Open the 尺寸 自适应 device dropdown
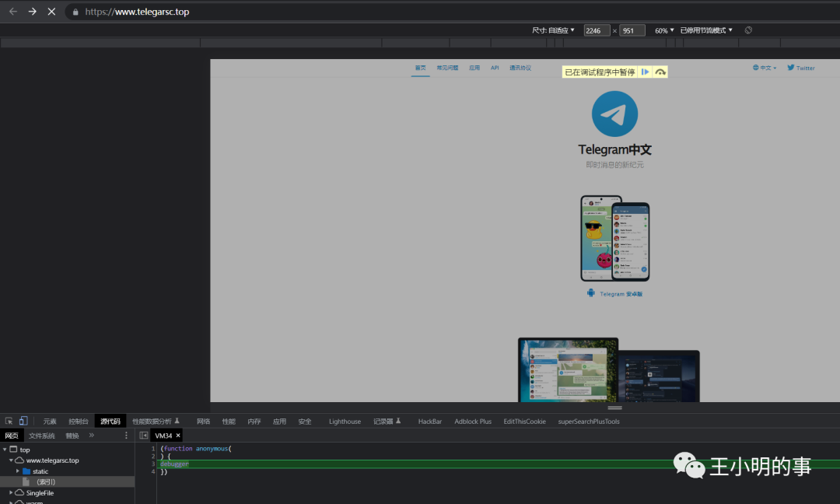 click(554, 30)
